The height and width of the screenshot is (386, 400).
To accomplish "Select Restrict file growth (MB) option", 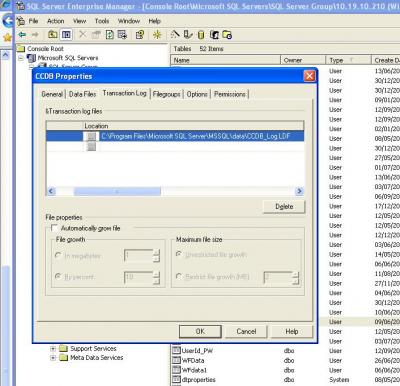I will [179, 276].
